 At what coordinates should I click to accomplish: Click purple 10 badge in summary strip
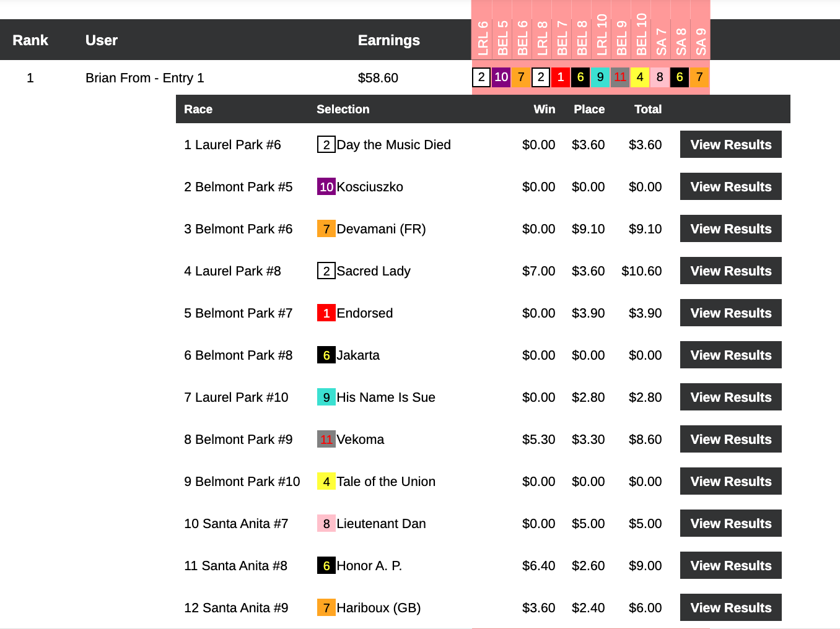pyautogui.click(x=501, y=77)
